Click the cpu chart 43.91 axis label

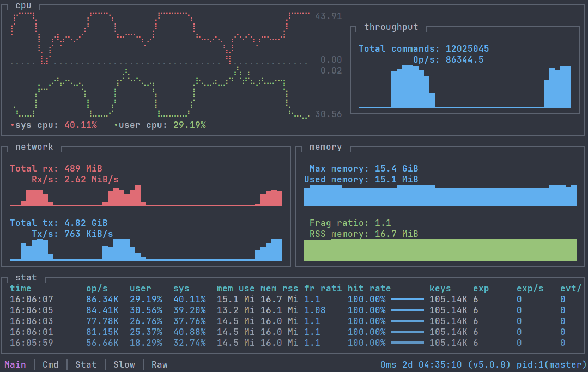pyautogui.click(x=329, y=16)
